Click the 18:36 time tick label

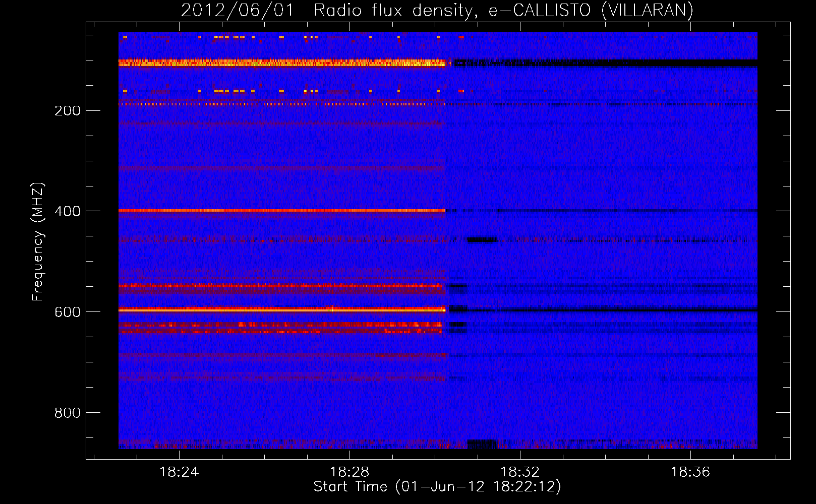(x=690, y=472)
